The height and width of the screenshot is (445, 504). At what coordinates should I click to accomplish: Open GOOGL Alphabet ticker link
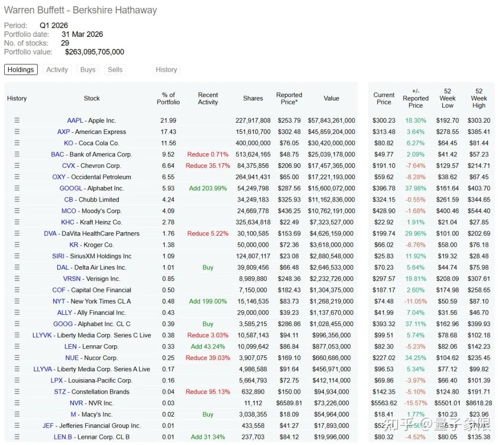click(71, 188)
